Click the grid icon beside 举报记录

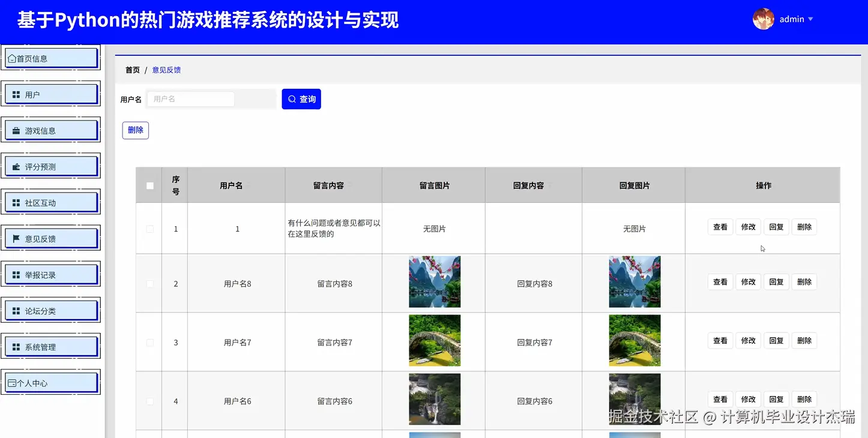point(16,275)
